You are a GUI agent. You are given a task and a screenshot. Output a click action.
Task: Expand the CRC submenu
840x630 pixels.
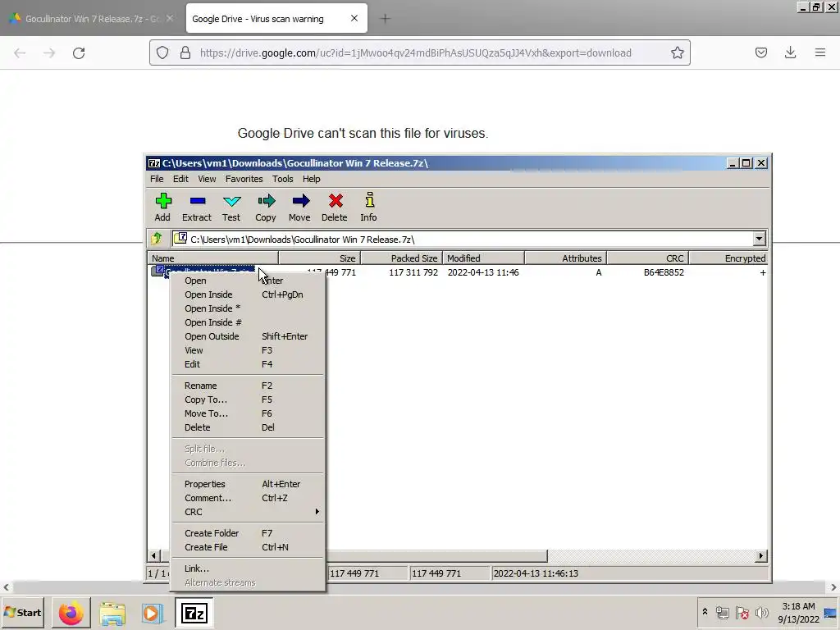coord(248,512)
